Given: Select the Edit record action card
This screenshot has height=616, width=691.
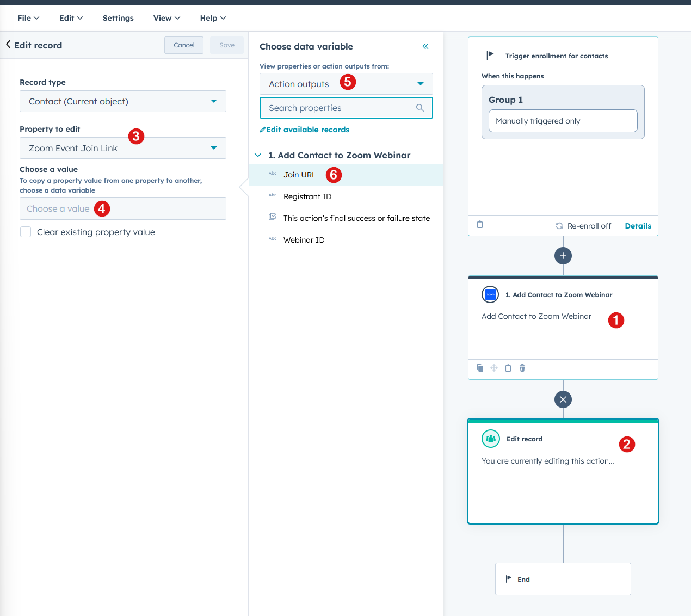Looking at the screenshot, I should point(563,471).
